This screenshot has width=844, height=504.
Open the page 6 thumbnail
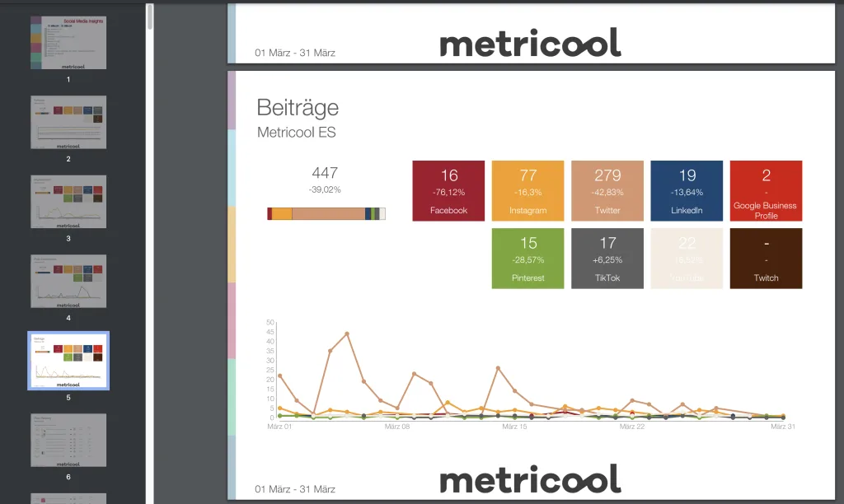68,440
